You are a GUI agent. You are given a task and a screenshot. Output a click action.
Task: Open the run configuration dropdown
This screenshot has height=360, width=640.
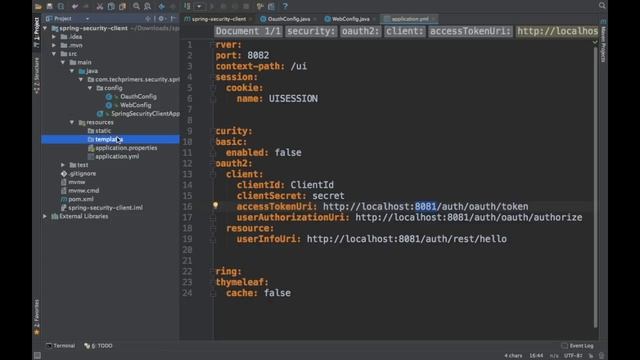[x=199, y=6]
